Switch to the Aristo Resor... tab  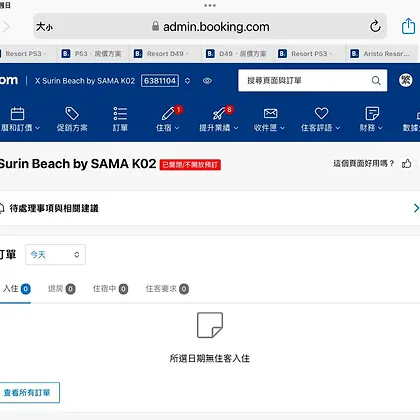pos(382,54)
